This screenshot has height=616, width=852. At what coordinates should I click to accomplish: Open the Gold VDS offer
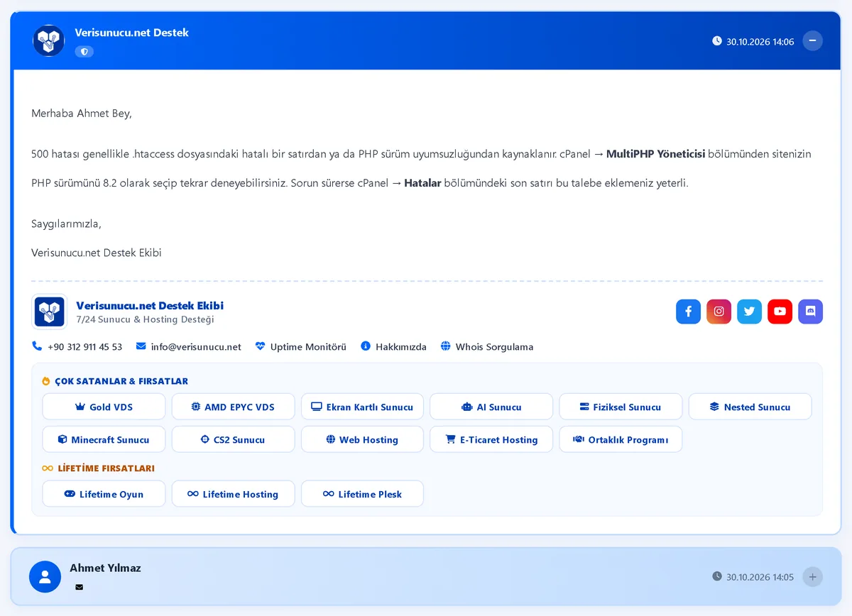tap(104, 407)
